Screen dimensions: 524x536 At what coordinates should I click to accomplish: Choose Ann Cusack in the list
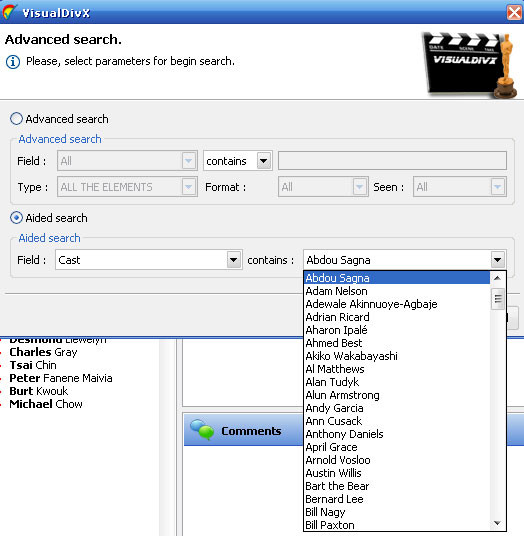point(397,421)
